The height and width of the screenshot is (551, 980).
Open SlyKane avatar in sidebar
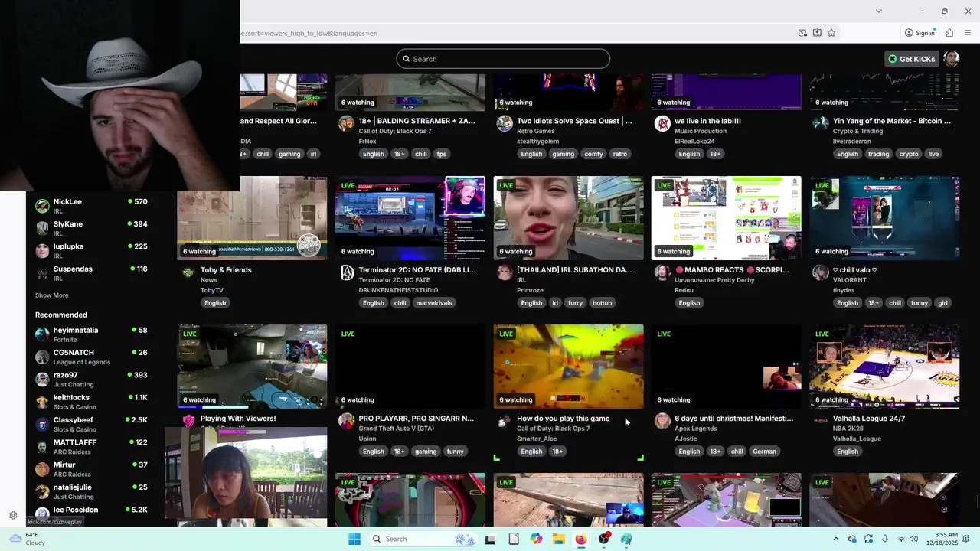(43, 228)
